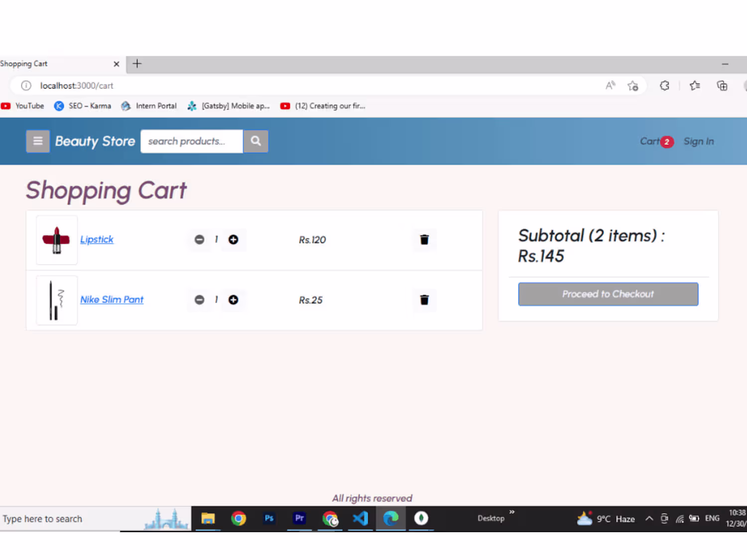747x560 pixels.
Task: Click the Sign In link
Action: tap(699, 142)
